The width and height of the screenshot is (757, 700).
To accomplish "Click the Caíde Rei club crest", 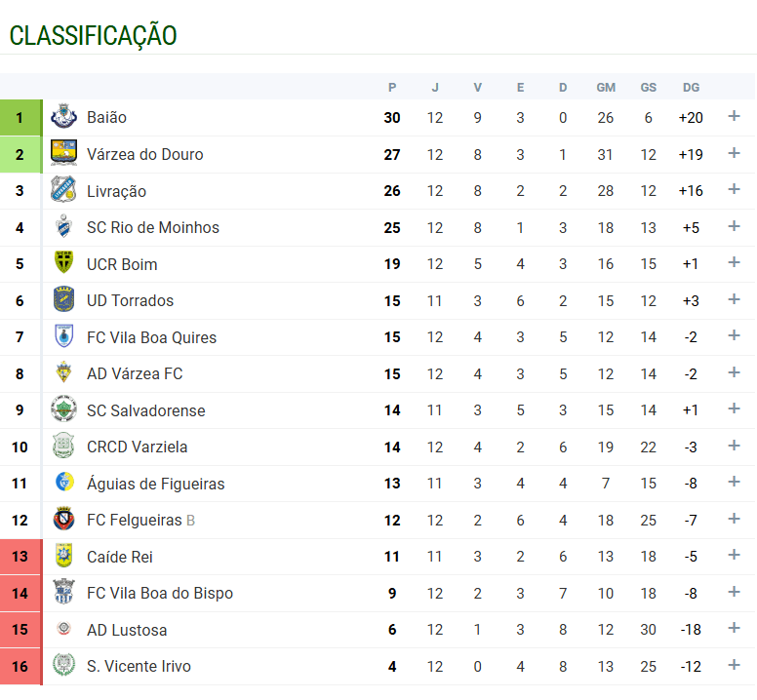I will point(63,557).
